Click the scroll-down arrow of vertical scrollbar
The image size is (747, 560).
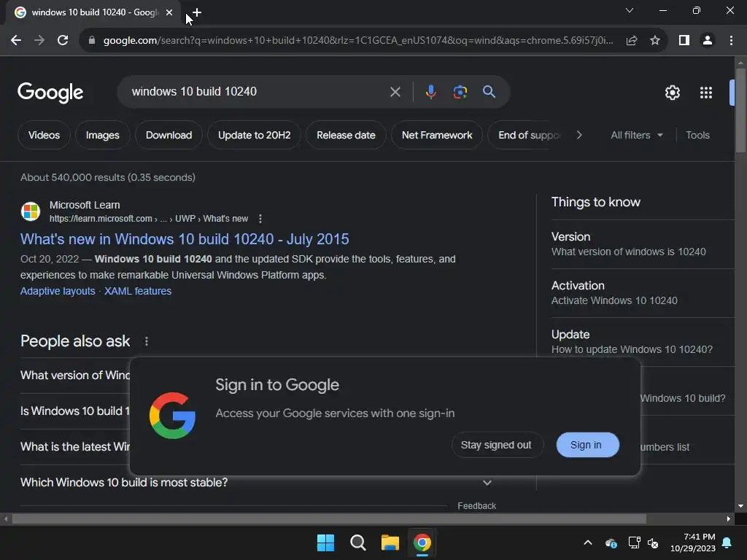[x=740, y=506]
